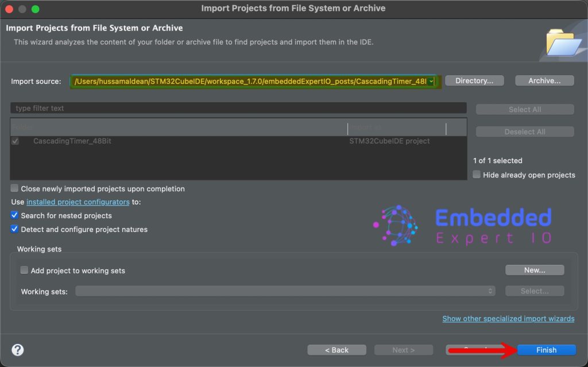Enable Add project to working sets
Image resolution: width=588 pixels, height=367 pixels.
(25, 271)
